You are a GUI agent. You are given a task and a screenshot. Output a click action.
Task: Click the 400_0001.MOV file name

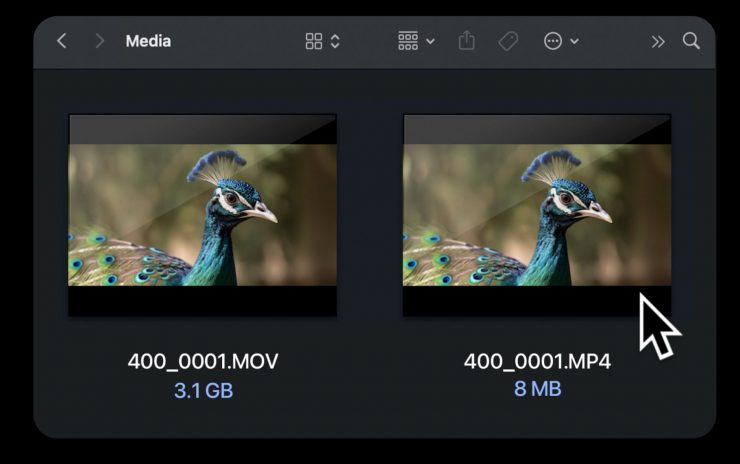click(x=203, y=362)
